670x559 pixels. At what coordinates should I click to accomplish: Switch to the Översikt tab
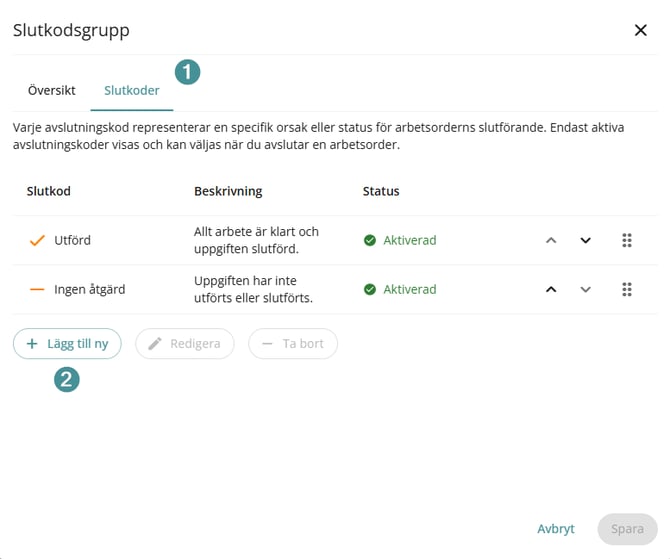[52, 91]
